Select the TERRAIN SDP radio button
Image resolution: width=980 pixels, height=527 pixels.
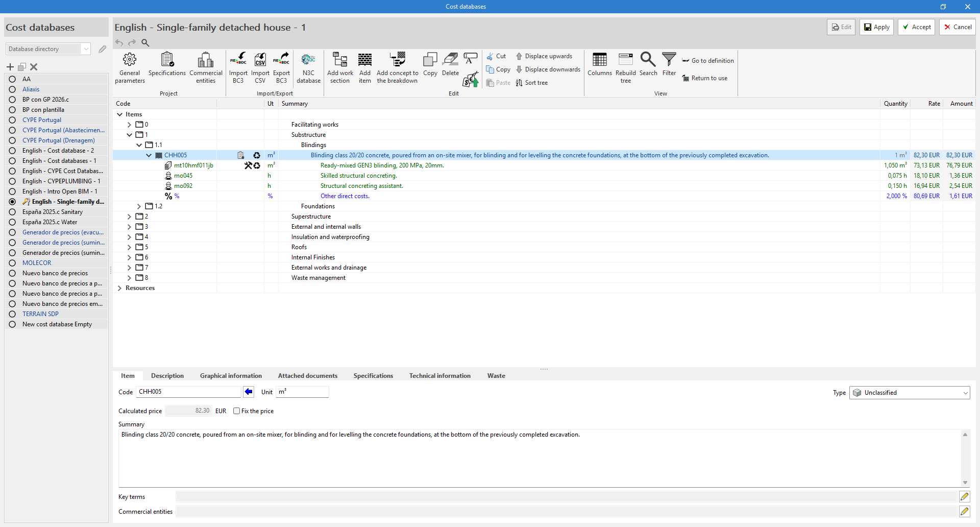point(12,314)
